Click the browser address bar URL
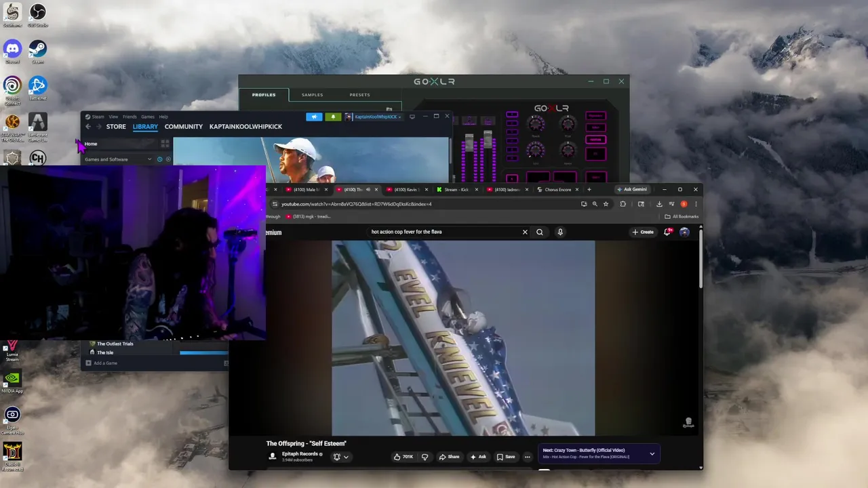The image size is (868, 488). [x=356, y=204]
